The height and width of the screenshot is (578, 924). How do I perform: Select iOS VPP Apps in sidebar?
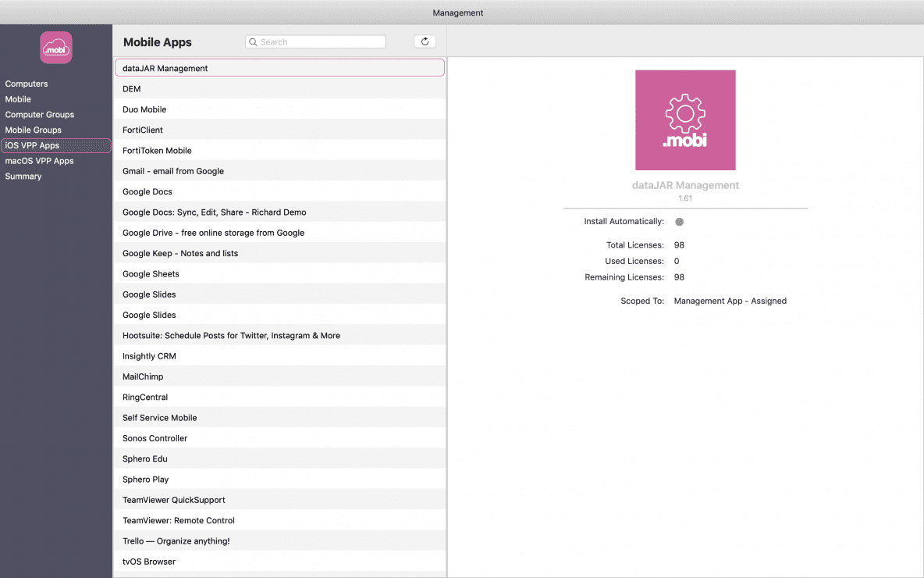pyautogui.click(x=32, y=145)
